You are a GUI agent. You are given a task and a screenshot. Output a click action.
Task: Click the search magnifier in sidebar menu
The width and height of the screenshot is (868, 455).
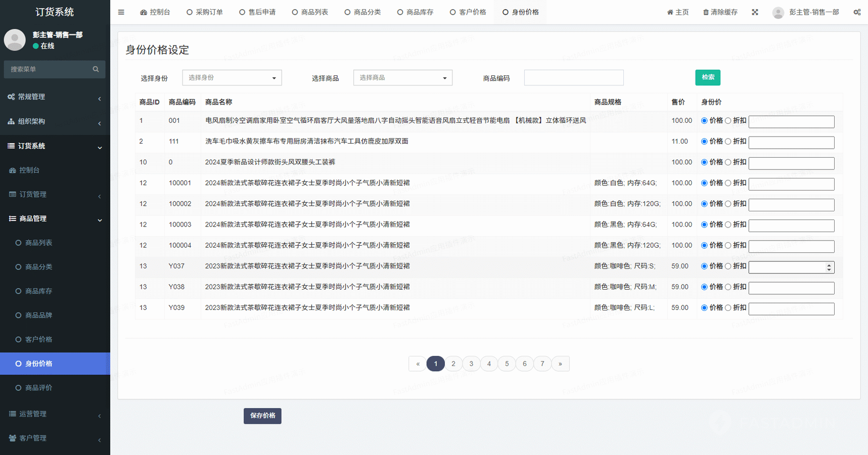pos(96,69)
